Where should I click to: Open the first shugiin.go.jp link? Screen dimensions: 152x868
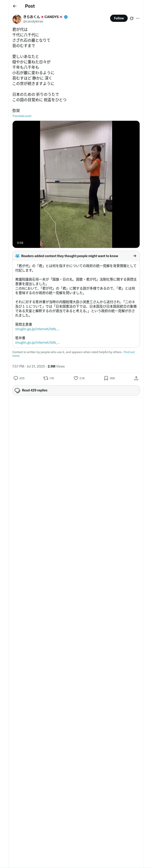click(37, 329)
